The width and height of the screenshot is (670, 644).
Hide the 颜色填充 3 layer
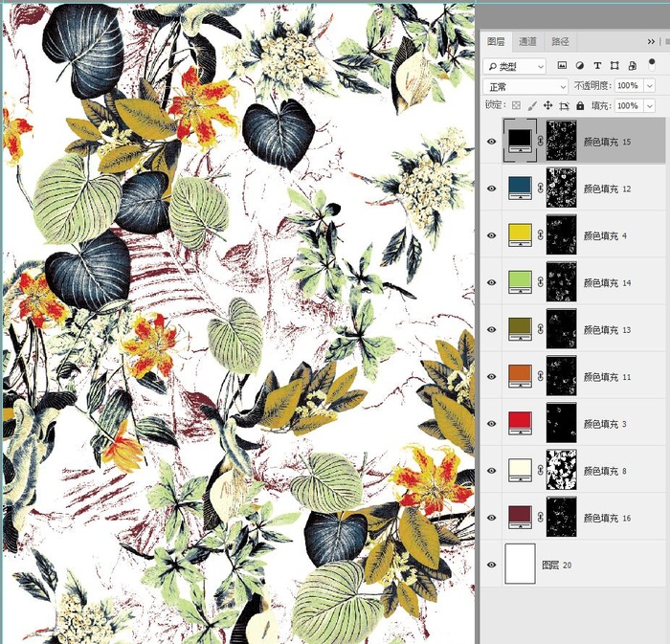492,423
